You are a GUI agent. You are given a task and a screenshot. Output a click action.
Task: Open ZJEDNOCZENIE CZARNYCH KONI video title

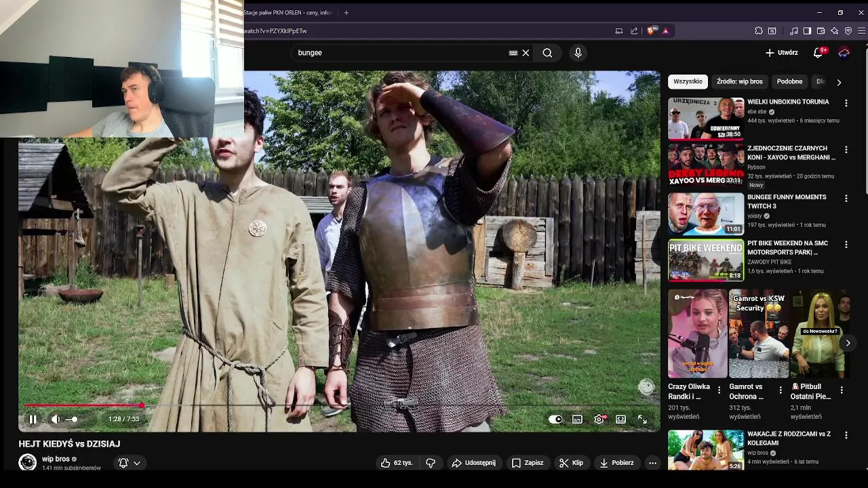791,152
